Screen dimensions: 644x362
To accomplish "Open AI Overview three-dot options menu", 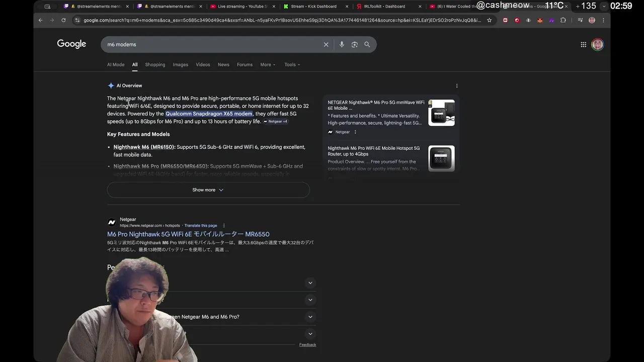I will [456, 85].
